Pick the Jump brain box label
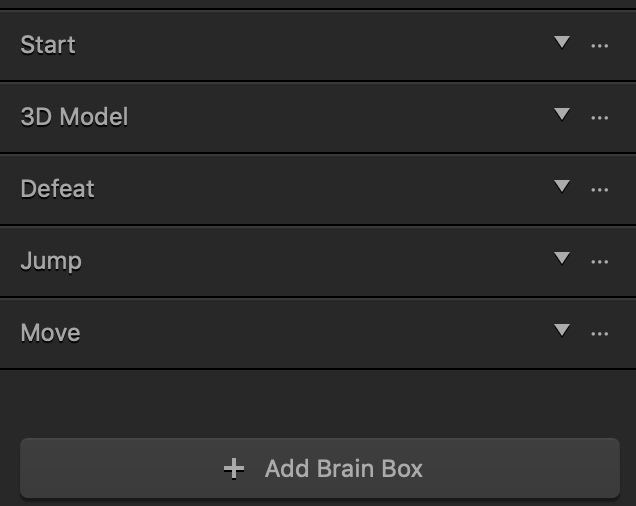Viewport: 636px width, 506px height. (51, 262)
